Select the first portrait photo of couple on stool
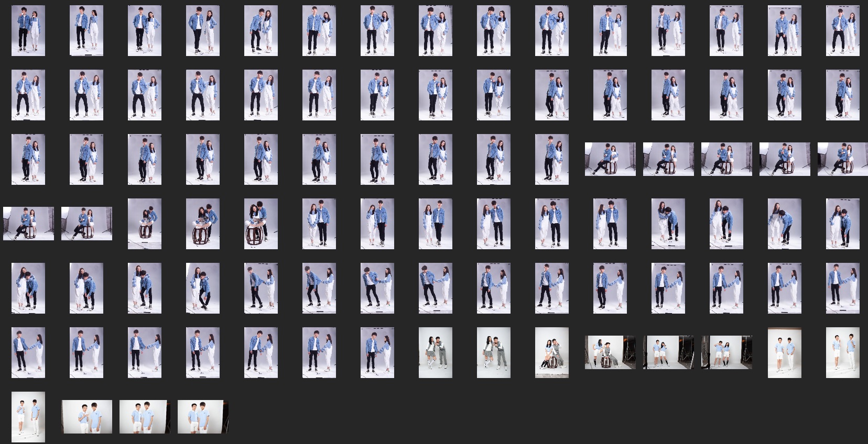Screen dimensions: 868x444 [x=145, y=224]
